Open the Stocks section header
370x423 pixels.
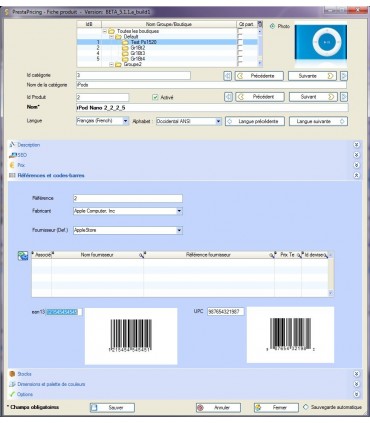[x=185, y=374]
